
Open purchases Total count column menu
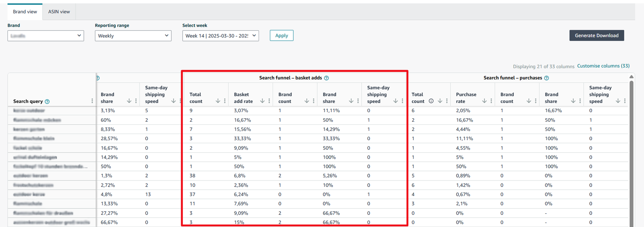click(447, 101)
